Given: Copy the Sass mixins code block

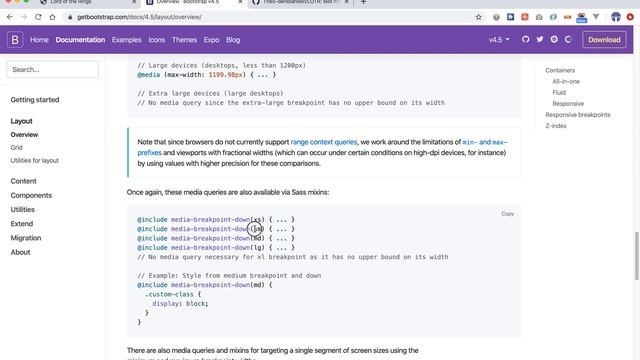Looking at the screenshot, I should (x=507, y=214).
